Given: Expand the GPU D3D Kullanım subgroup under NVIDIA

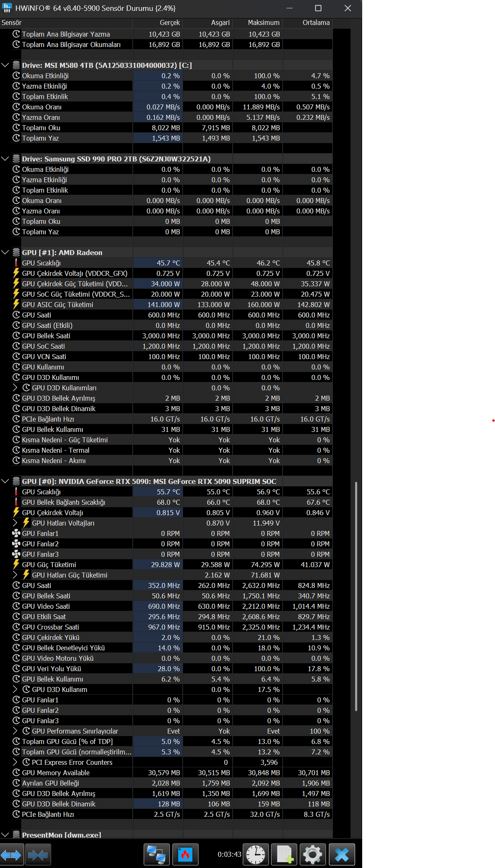Looking at the screenshot, I should coord(15,689).
